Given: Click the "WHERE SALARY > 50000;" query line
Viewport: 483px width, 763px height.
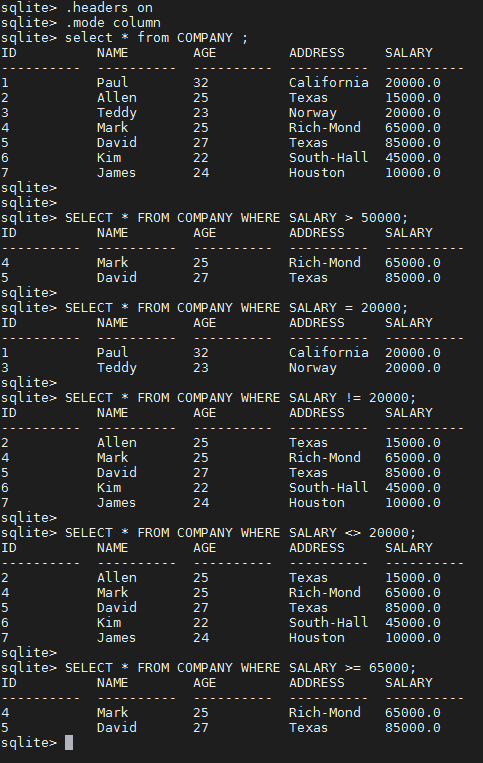Looking at the screenshot, I should coord(236,218).
